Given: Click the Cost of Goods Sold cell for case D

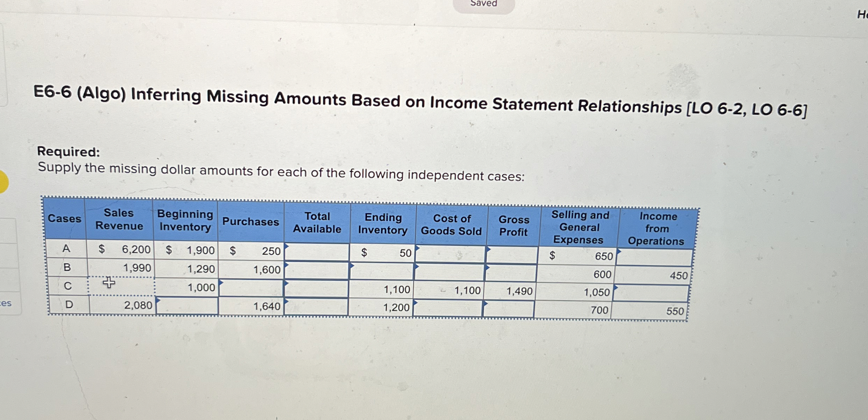Looking at the screenshot, I should tap(448, 308).
